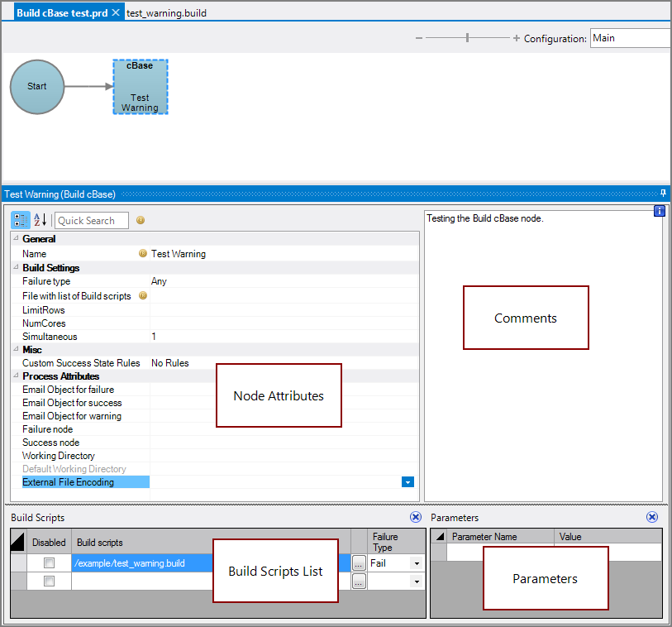Close the Build cBase test.prd tab
Image resolution: width=672 pixels, height=627 pixels.
click(x=117, y=12)
